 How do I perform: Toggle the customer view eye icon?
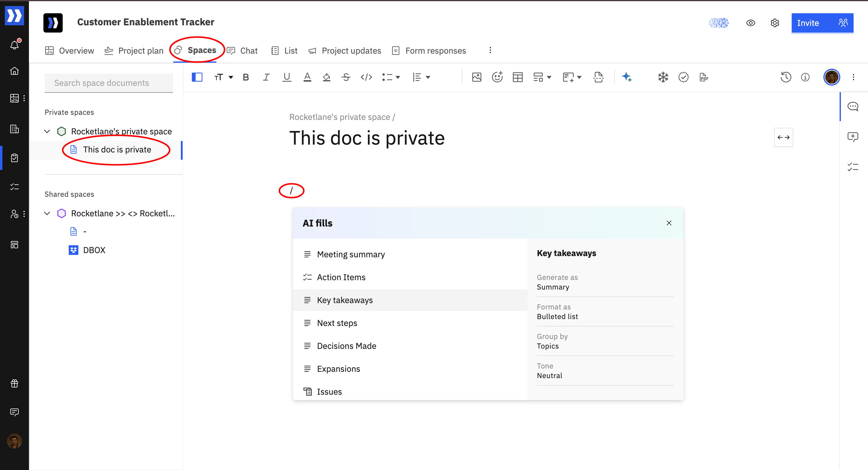[x=750, y=23]
